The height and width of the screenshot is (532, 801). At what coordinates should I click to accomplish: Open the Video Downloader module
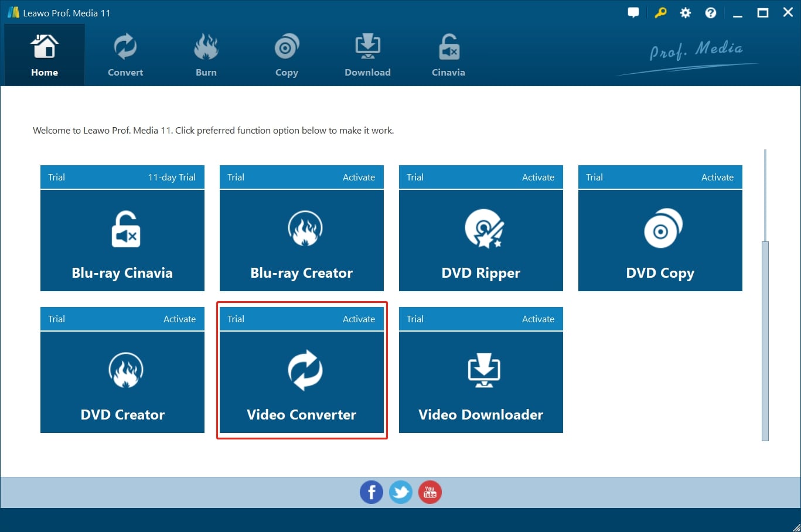(x=480, y=383)
